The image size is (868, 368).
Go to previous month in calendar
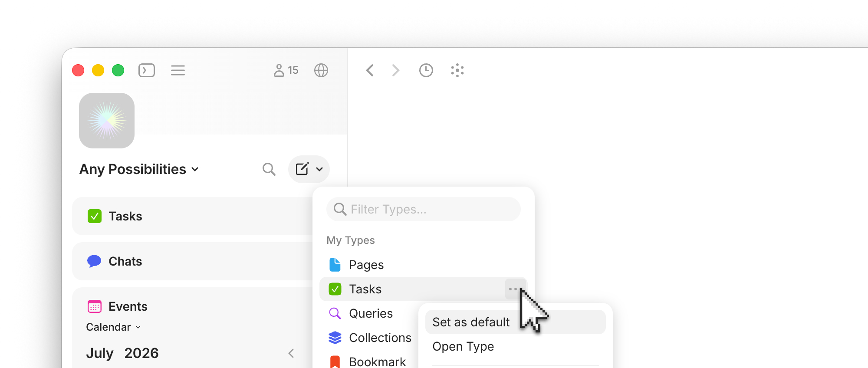coord(291,353)
